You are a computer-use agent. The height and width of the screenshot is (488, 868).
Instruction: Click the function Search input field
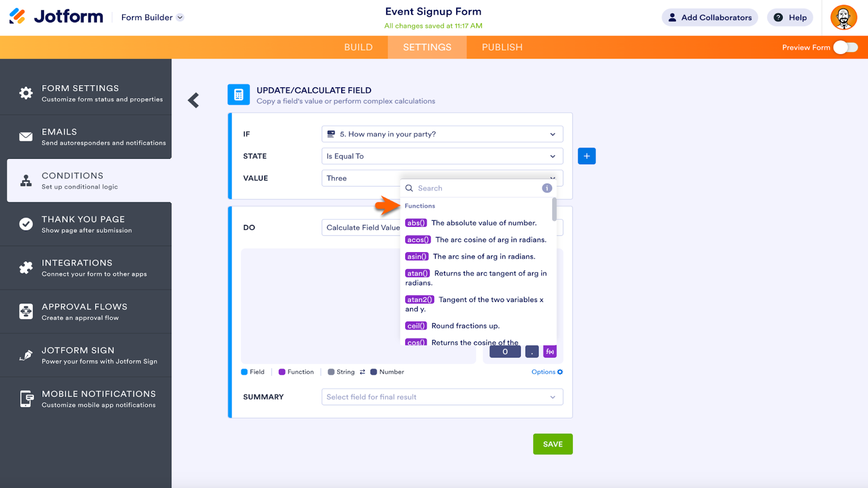click(x=477, y=188)
